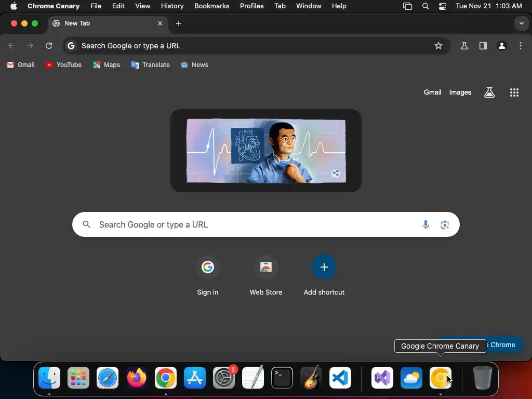Launch Firefox from the dock
This screenshot has width=532, height=399.
137,378
